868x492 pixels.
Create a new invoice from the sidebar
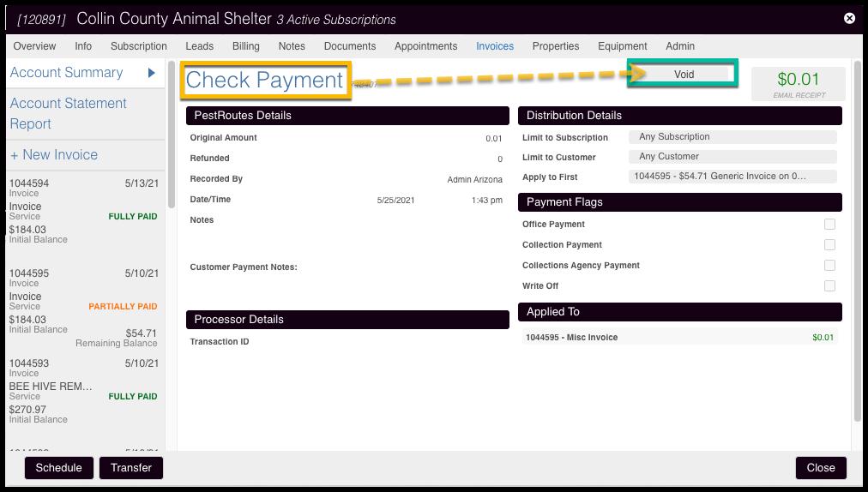54,155
